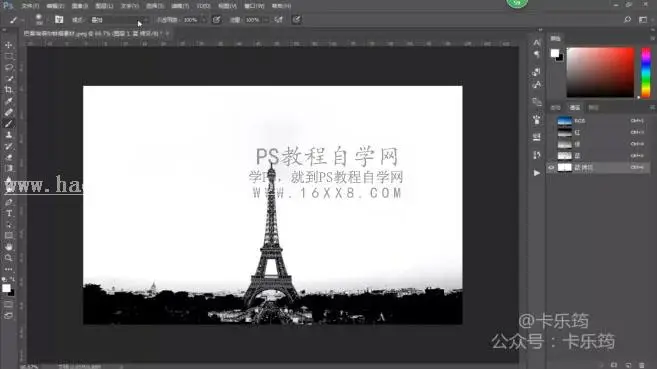The height and width of the screenshot is (369, 657).
Task: Click the Color panel foreground swatch
Action: tap(555, 53)
